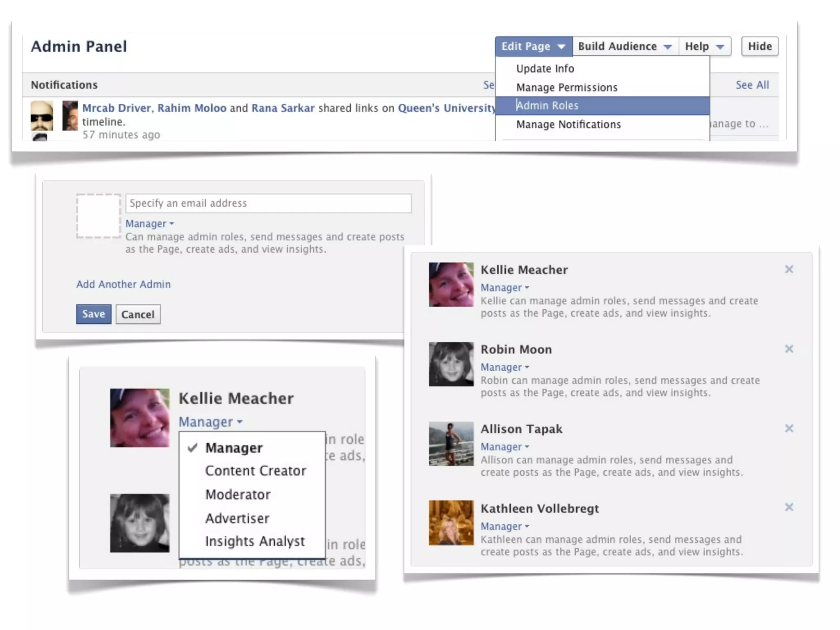Click Mrcab Driver's sunglasses avatar in notifications
840x630 pixels.
point(42,116)
